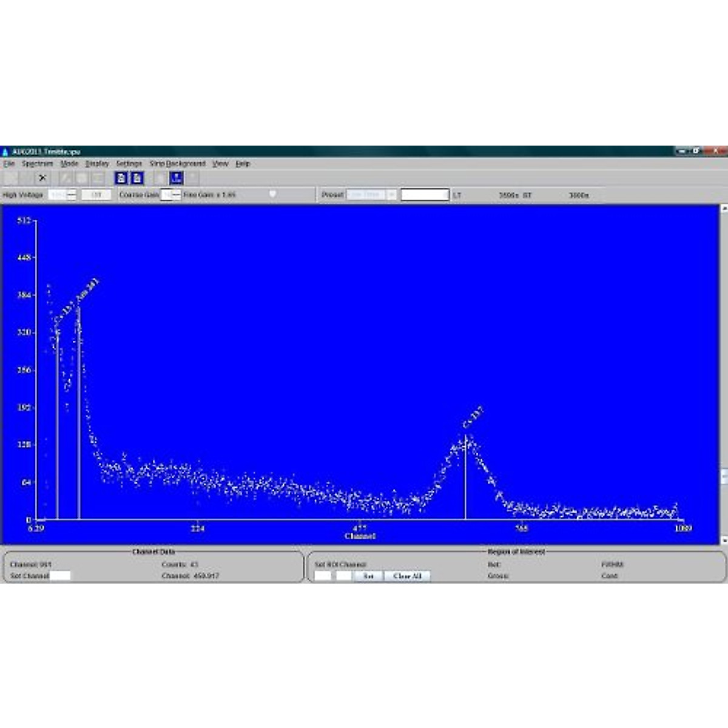Open the Settings menu
728x728 pixels.
pyautogui.click(x=129, y=164)
